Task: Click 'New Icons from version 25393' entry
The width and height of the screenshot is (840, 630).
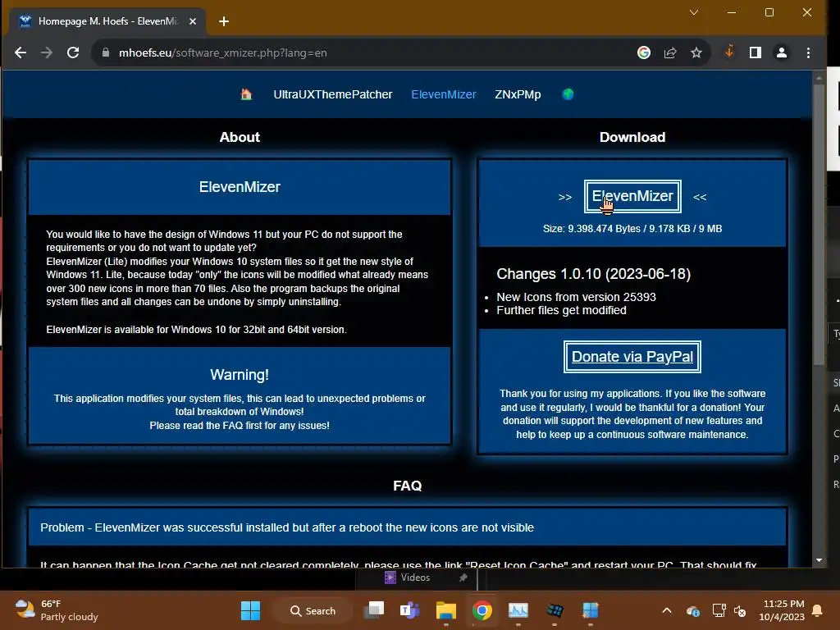Action: (x=576, y=297)
